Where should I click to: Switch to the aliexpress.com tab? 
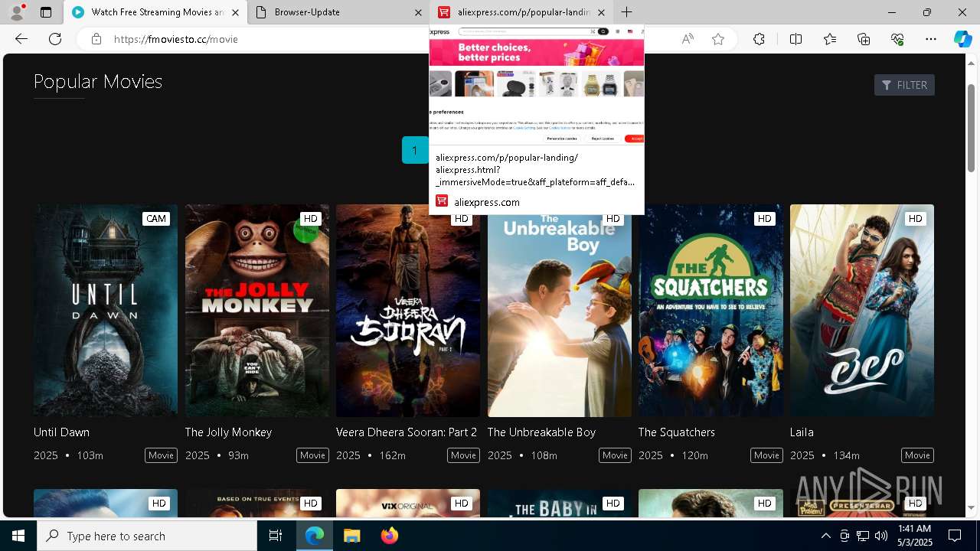[x=522, y=12]
